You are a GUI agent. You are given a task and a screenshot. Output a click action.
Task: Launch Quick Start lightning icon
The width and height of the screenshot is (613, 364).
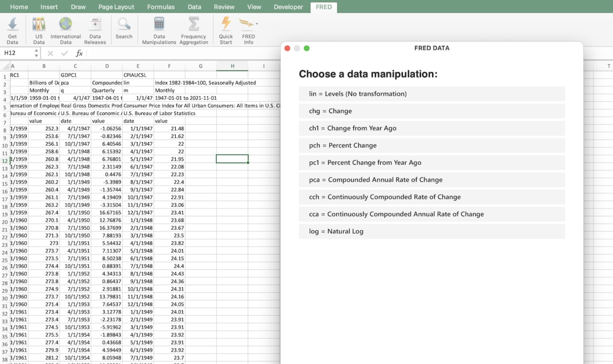226,29
